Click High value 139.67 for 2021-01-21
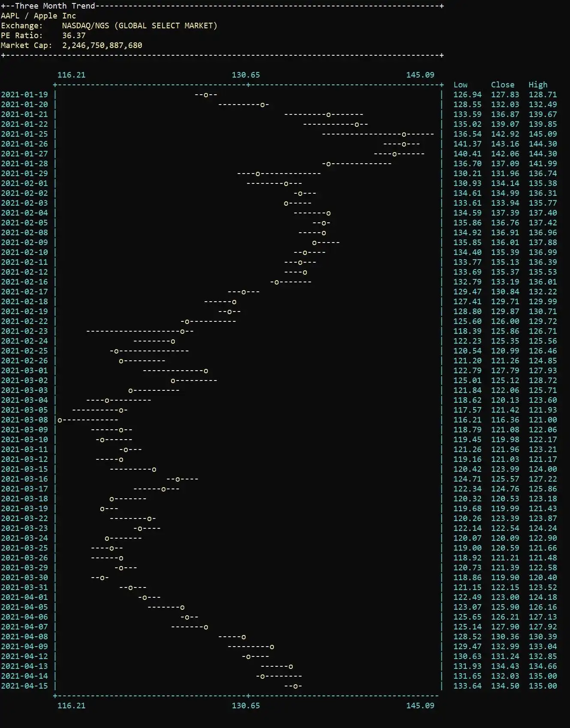This screenshot has height=728, width=570. pos(543,114)
